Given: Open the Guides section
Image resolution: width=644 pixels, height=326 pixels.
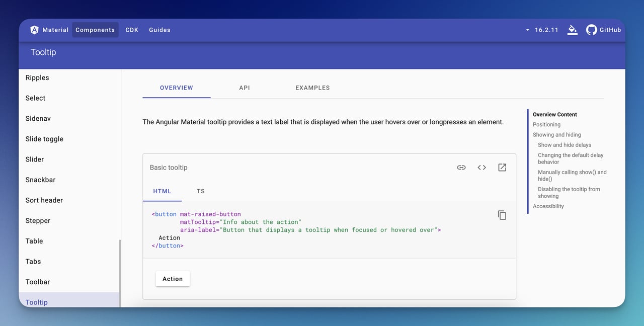Looking at the screenshot, I should (x=159, y=30).
